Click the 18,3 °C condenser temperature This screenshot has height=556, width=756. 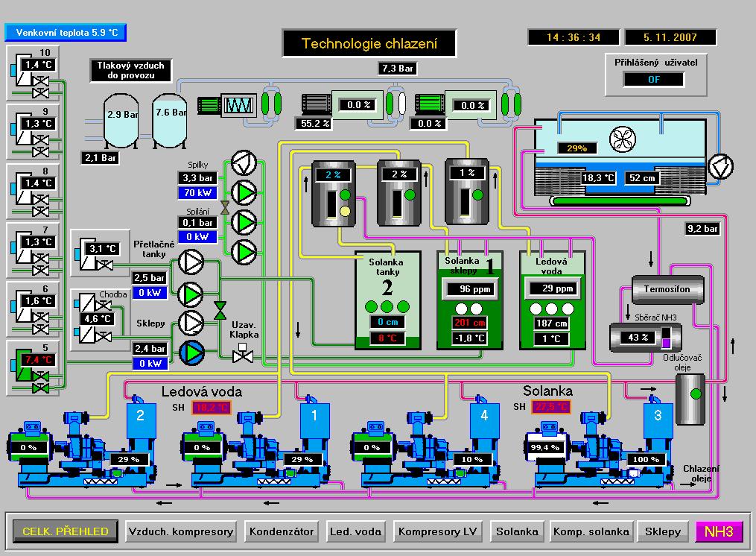tap(598, 178)
